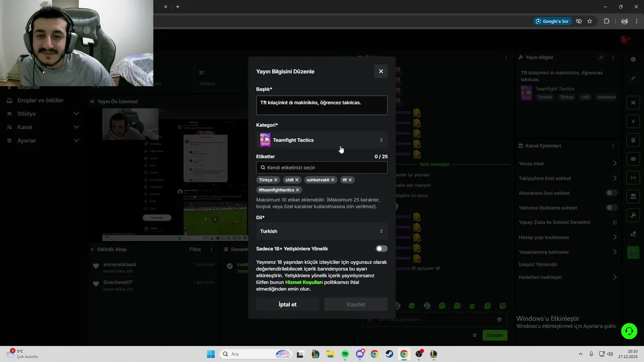Open Chrome three-dot menu

point(636,21)
